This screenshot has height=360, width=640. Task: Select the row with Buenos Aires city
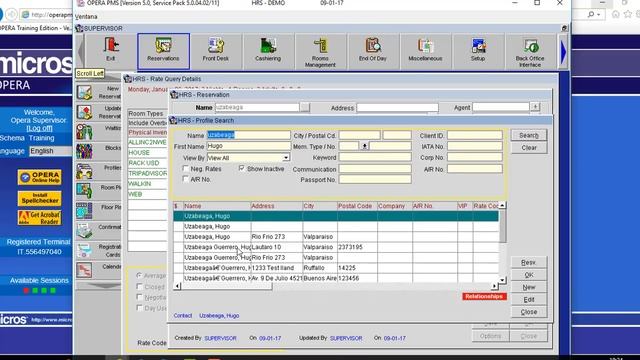click(x=336, y=278)
